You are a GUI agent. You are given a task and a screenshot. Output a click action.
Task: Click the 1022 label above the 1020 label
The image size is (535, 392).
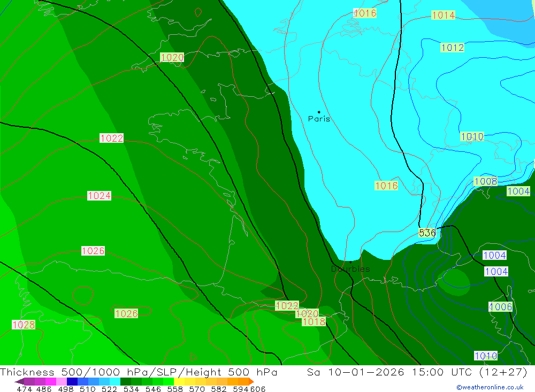point(287,306)
